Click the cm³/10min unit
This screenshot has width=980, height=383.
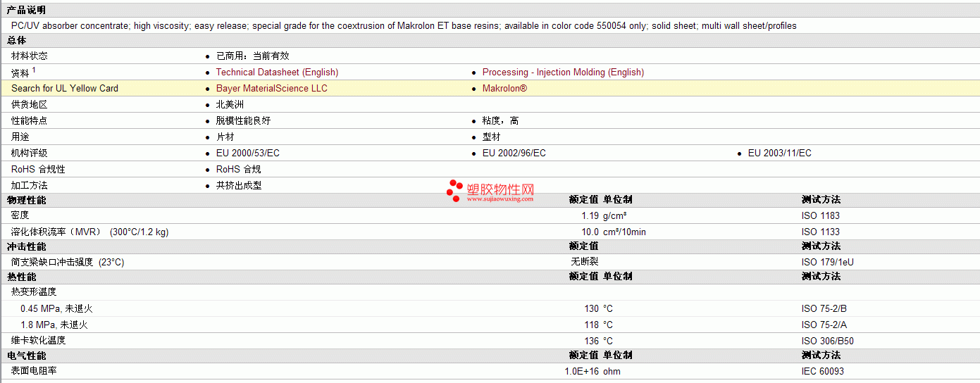point(624,232)
